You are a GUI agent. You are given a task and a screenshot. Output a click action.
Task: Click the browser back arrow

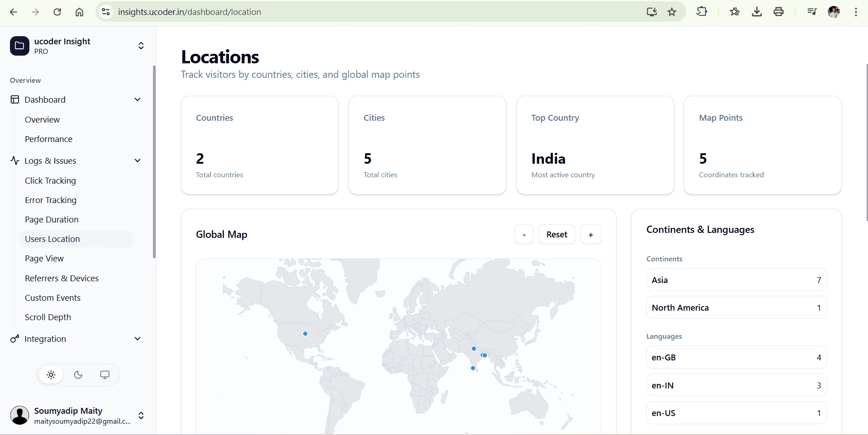pyautogui.click(x=14, y=12)
